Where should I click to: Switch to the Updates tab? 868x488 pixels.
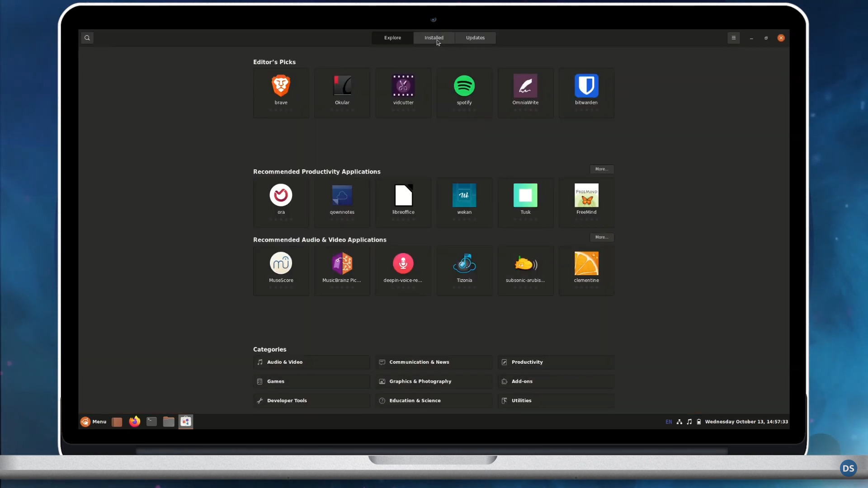[x=475, y=38]
